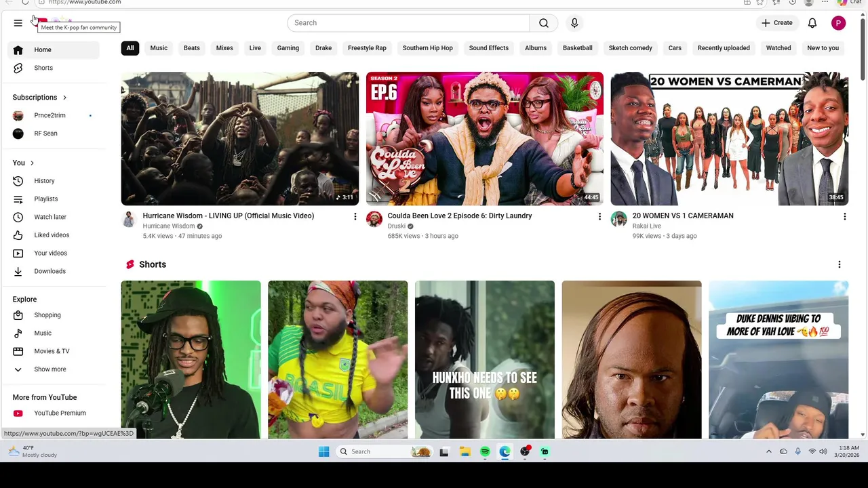The width and height of the screenshot is (868, 488).
Task: Select the Freestyle Rap chip
Action: tap(367, 48)
